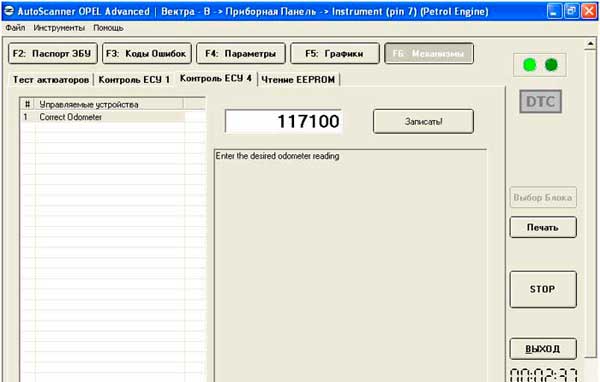Click the Управляемые устройства column header

pyautogui.click(x=109, y=104)
